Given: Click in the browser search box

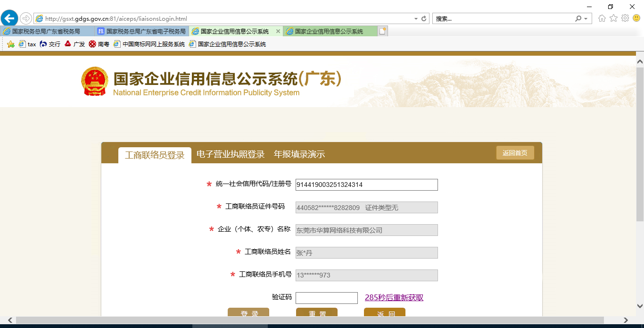Looking at the screenshot, I should tap(504, 19).
